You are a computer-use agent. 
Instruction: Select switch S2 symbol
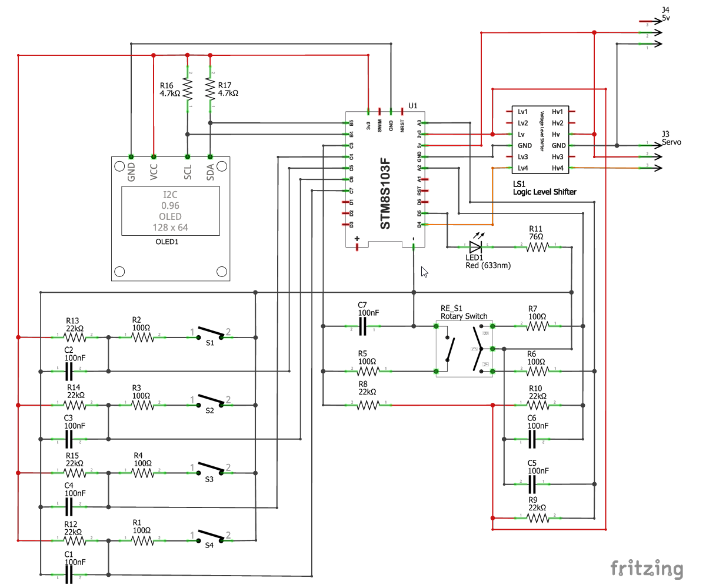click(x=210, y=400)
